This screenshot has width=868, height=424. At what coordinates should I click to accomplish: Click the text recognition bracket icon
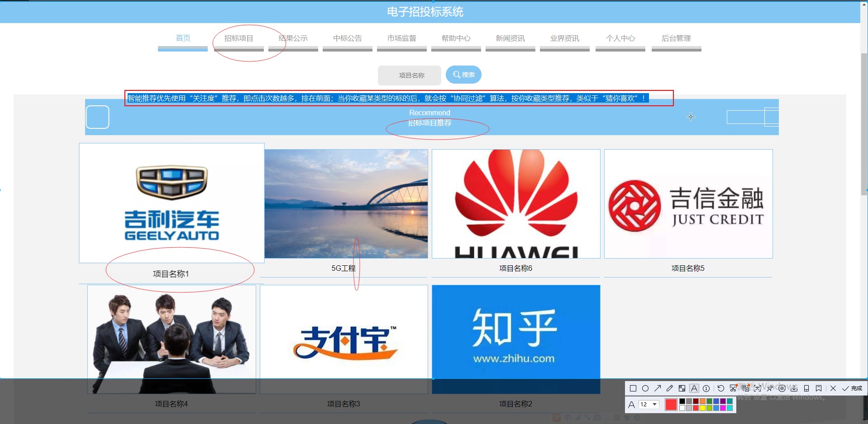758,388
